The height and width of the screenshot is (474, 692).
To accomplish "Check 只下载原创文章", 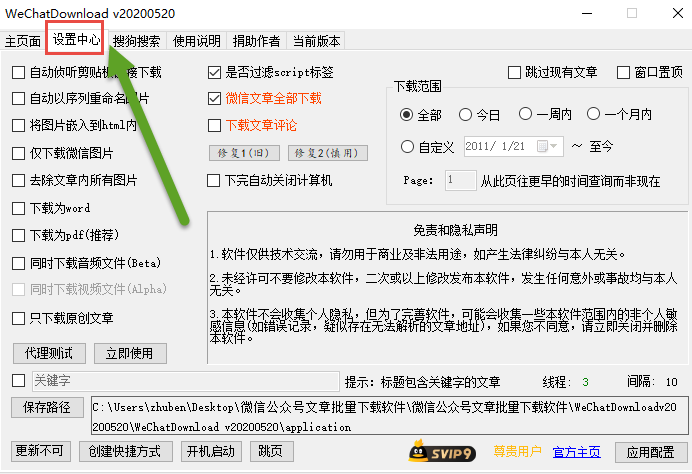I will pos(19,318).
